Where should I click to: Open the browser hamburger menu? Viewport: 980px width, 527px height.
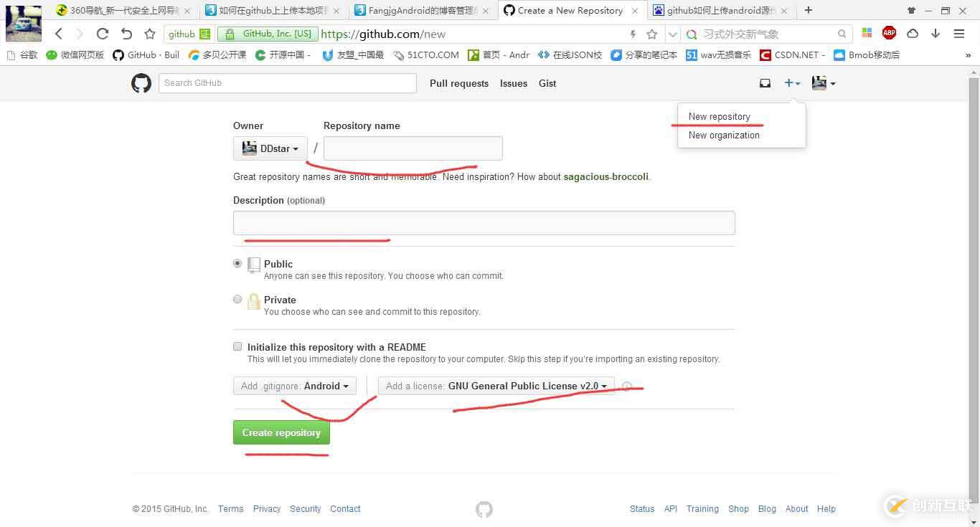pos(959,34)
